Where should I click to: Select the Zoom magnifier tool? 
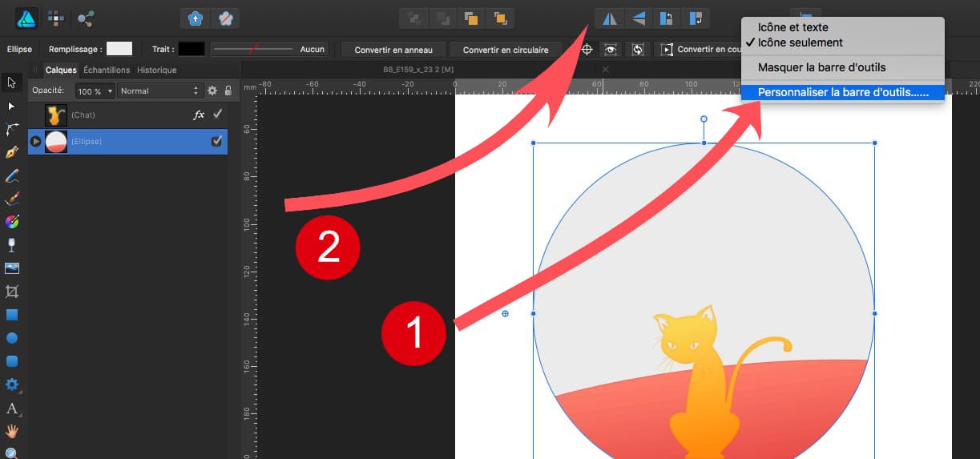[12, 453]
